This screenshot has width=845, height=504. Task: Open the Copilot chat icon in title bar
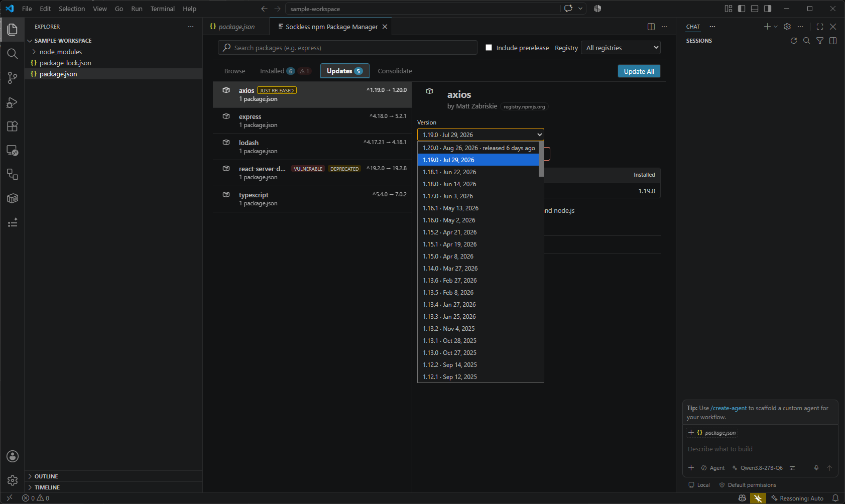coord(568,9)
